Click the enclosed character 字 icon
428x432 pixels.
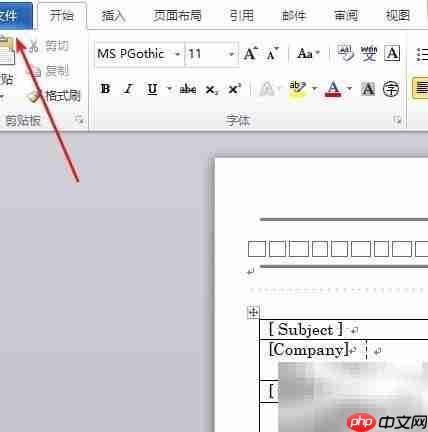tap(391, 89)
